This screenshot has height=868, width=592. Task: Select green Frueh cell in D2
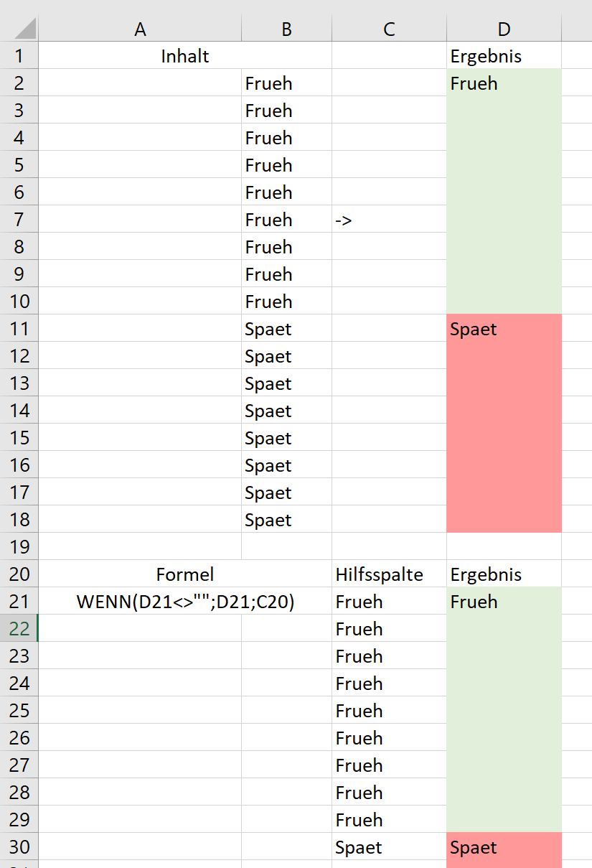504,83
